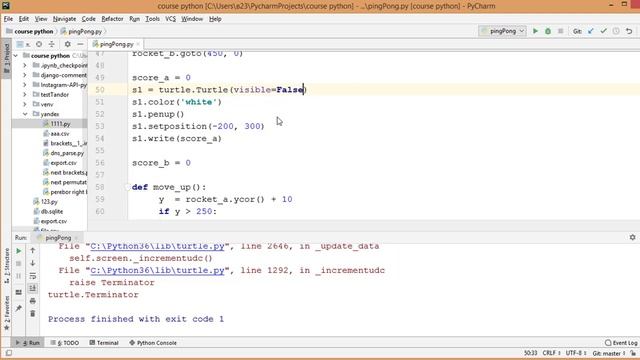Show Git history clock icon

[x=616, y=31]
